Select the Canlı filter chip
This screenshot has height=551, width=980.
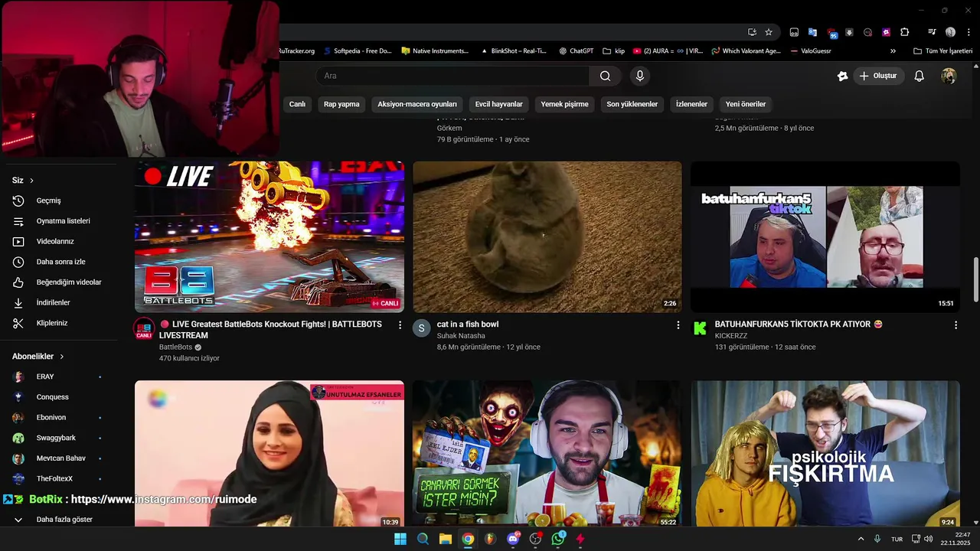click(x=297, y=104)
